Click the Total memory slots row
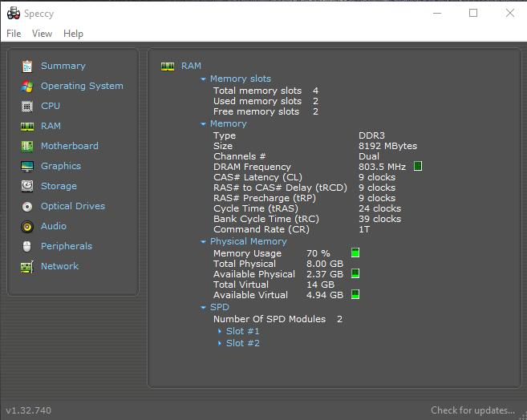The height and width of the screenshot is (420, 527). pyautogui.click(x=266, y=91)
